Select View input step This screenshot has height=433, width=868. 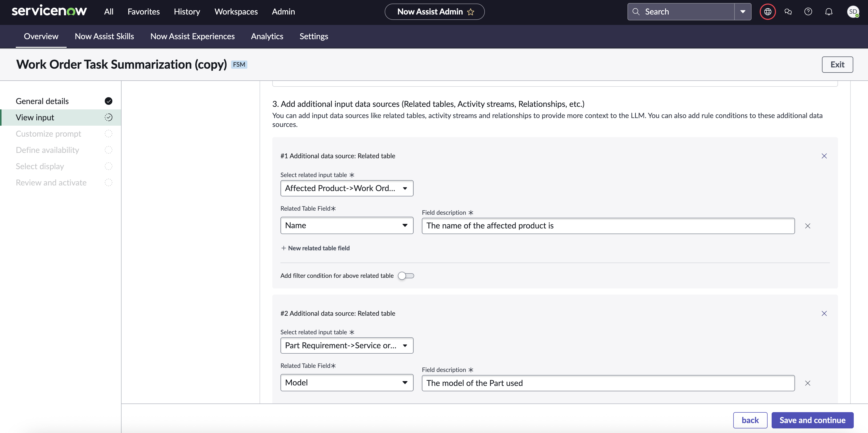point(61,117)
